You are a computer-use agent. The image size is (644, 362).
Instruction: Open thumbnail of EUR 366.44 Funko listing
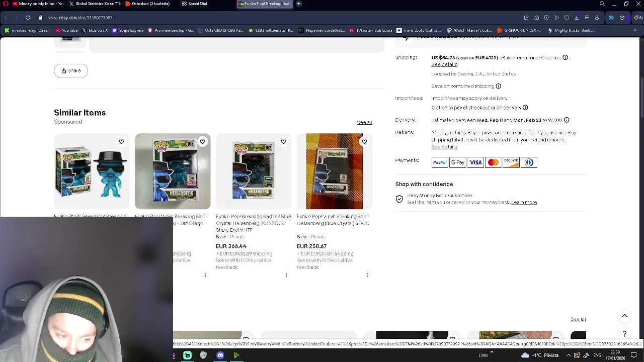(254, 171)
